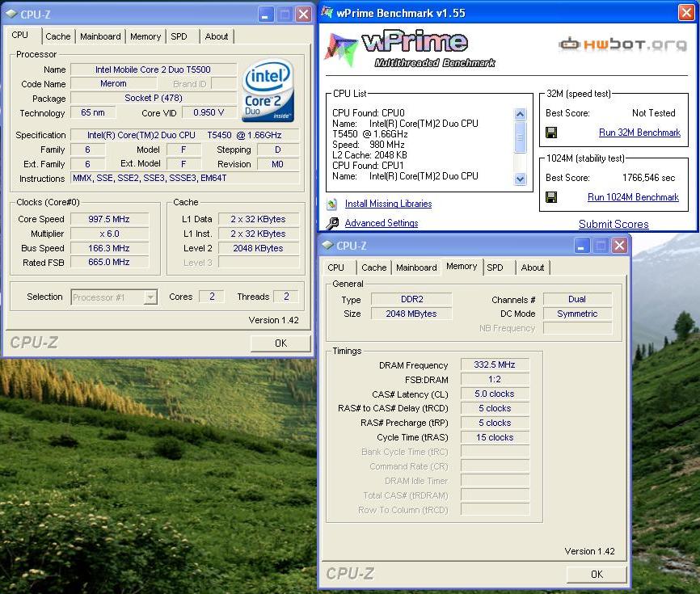Open Memory tab in left CPU-Z window
This screenshot has width=700, height=594.
point(145,36)
